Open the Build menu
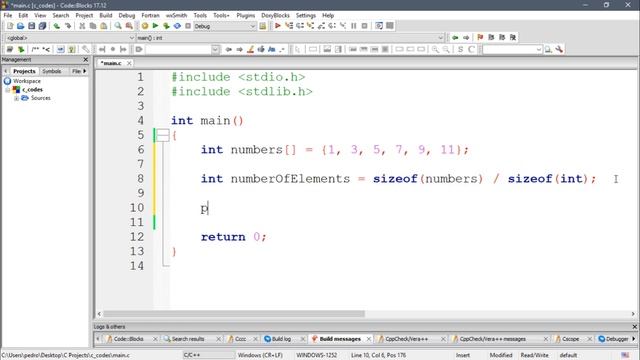Screen dimensions: 640x360 point(106,16)
